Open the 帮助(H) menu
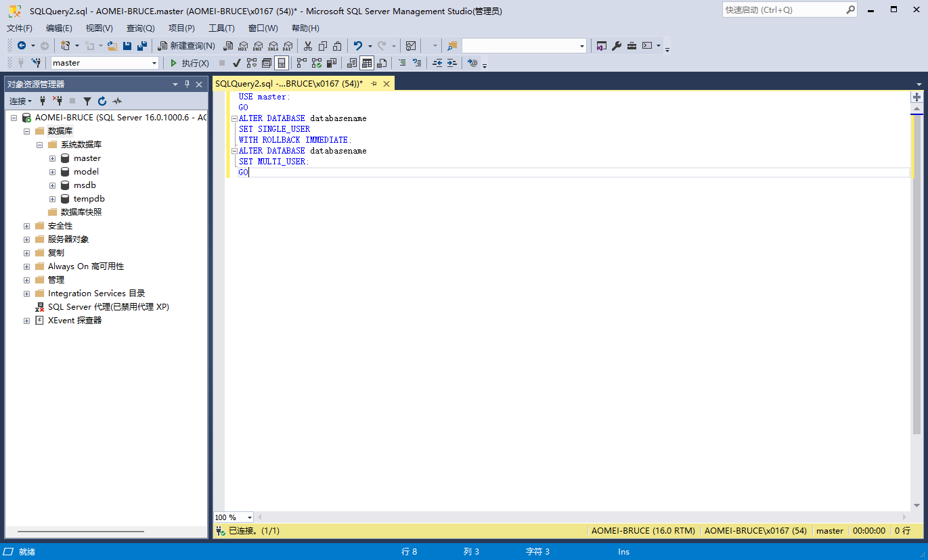 click(x=305, y=28)
